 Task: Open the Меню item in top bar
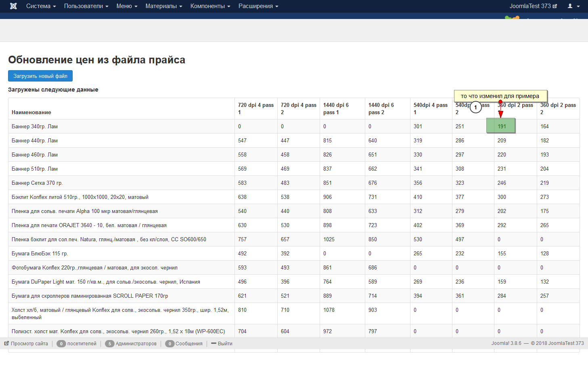point(127,6)
